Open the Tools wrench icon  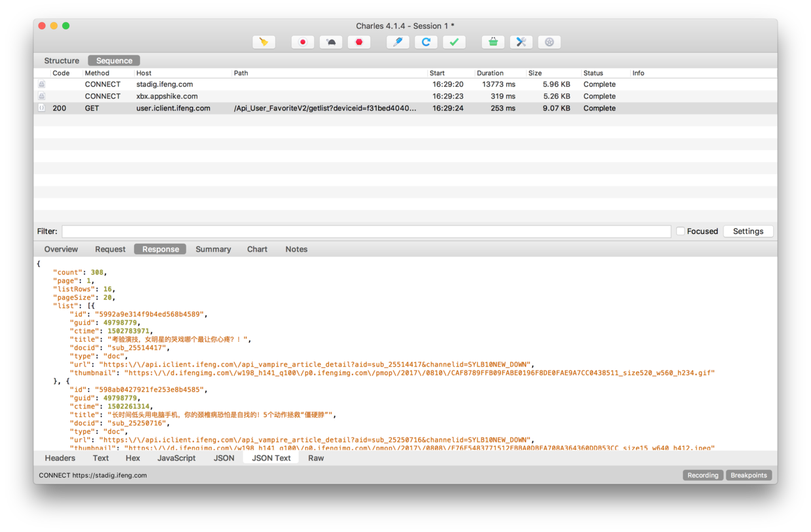521,42
